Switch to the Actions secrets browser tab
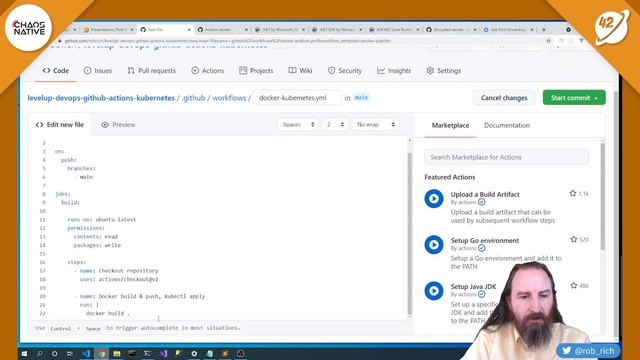Screen dimensions: 640x360 coord(222,30)
